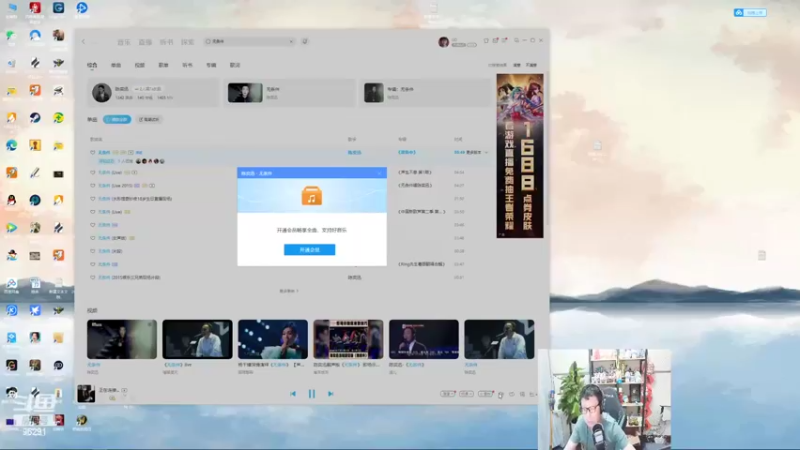Open the artist card with the round portrait
Image resolution: width=800 pixels, height=450 pixels.
coord(153,93)
